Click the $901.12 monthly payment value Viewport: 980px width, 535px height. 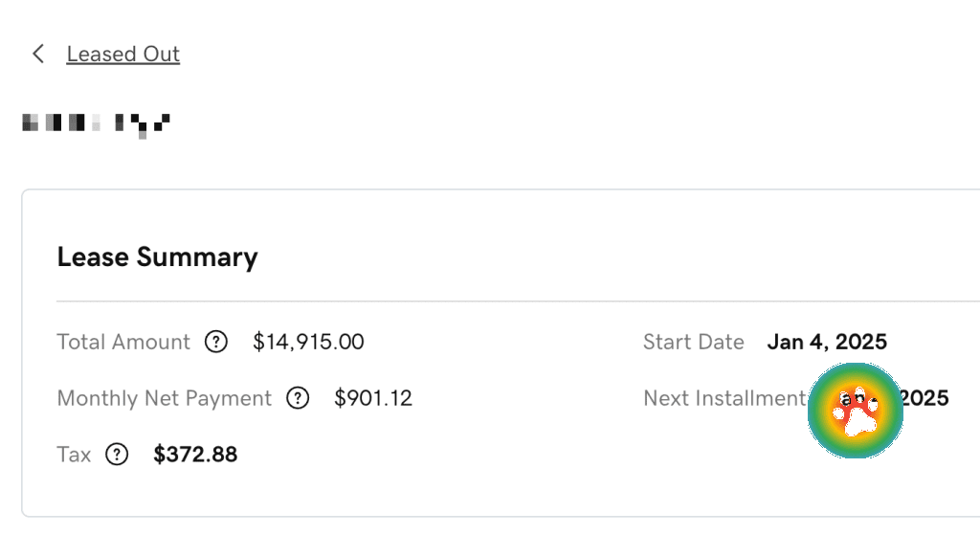pyautogui.click(x=373, y=398)
